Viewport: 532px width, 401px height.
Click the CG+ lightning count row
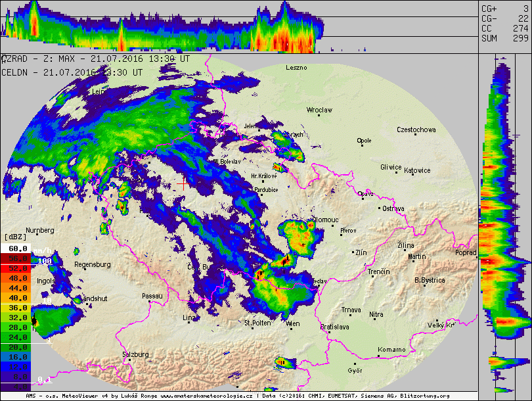pos(504,9)
